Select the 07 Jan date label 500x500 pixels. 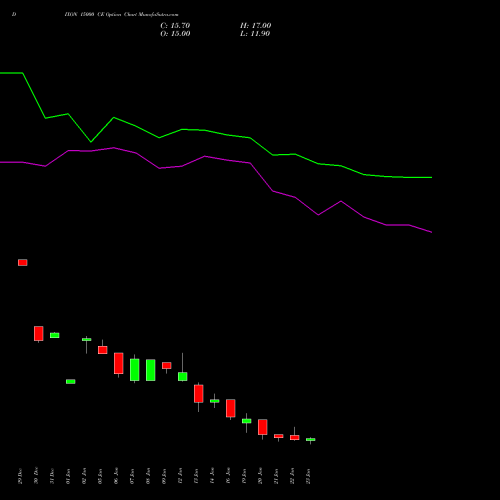point(132,476)
